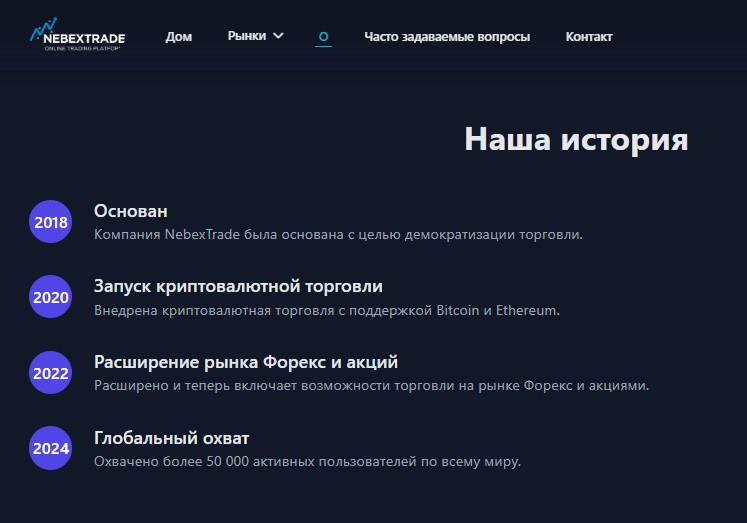Viewport: 747px width, 523px height.
Task: Open the Рынки menu item
Action: click(x=247, y=36)
